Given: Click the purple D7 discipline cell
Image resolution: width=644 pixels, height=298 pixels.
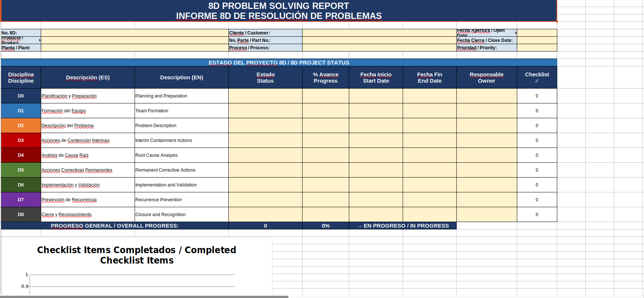Looking at the screenshot, I should coord(21,200).
